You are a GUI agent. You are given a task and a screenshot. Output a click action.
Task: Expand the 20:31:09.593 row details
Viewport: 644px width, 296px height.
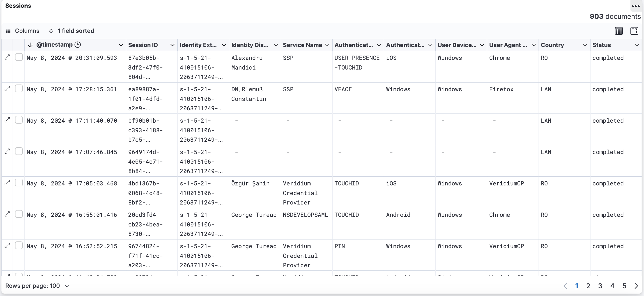coord(7,57)
